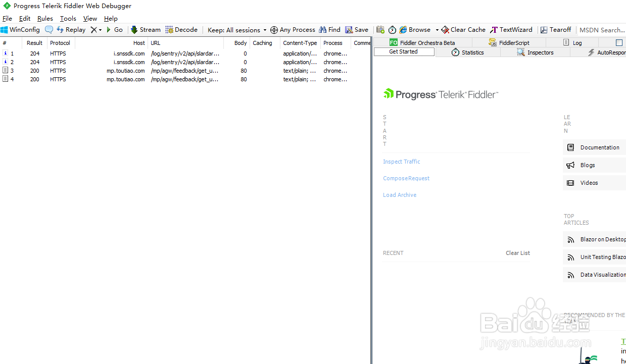Sort sessions by Body column header
The image size is (626, 364).
[x=236, y=43]
